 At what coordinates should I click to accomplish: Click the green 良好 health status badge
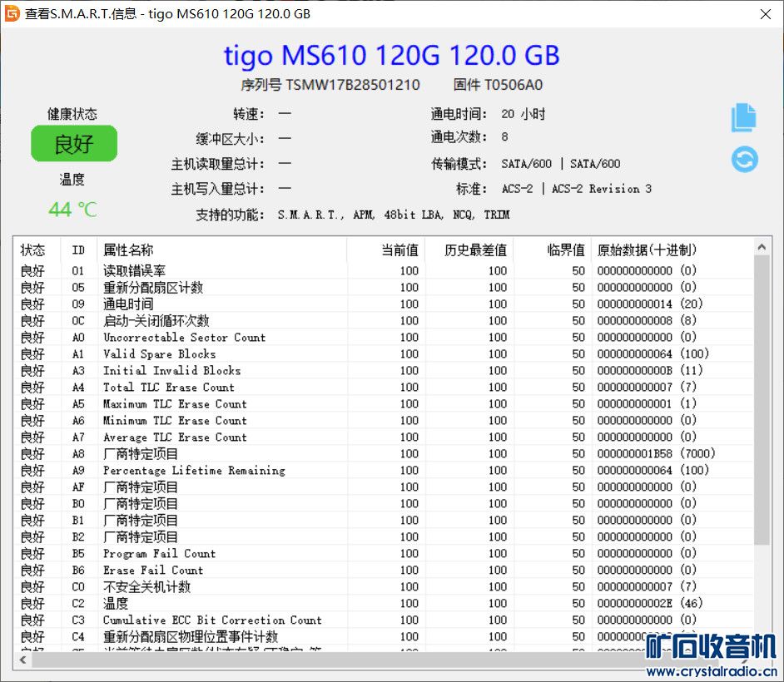pyautogui.click(x=74, y=144)
